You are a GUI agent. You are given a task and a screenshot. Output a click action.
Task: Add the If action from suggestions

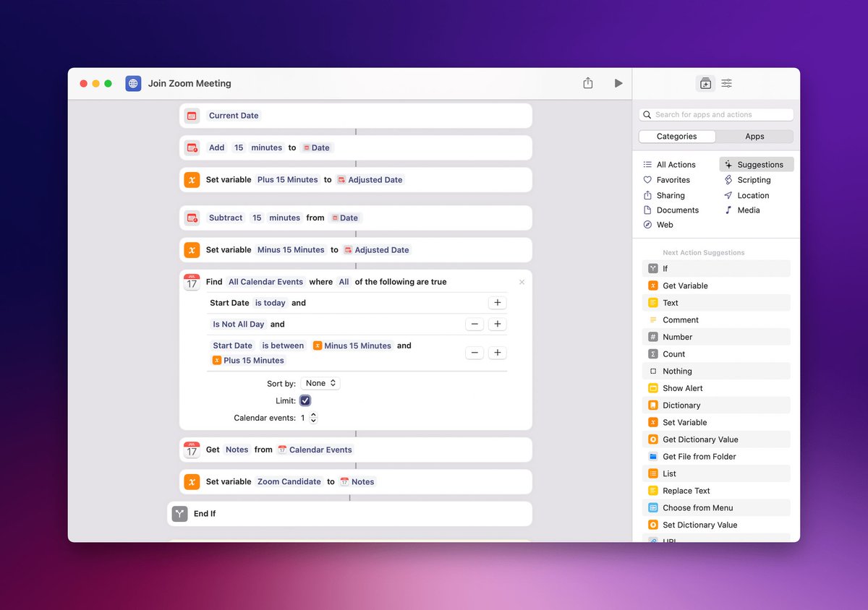point(716,268)
